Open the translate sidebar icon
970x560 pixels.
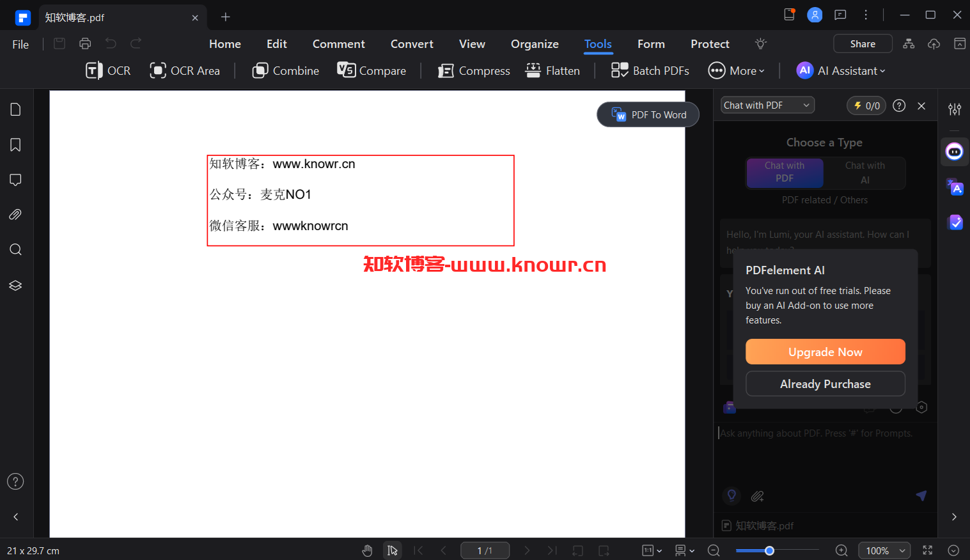pyautogui.click(x=955, y=187)
